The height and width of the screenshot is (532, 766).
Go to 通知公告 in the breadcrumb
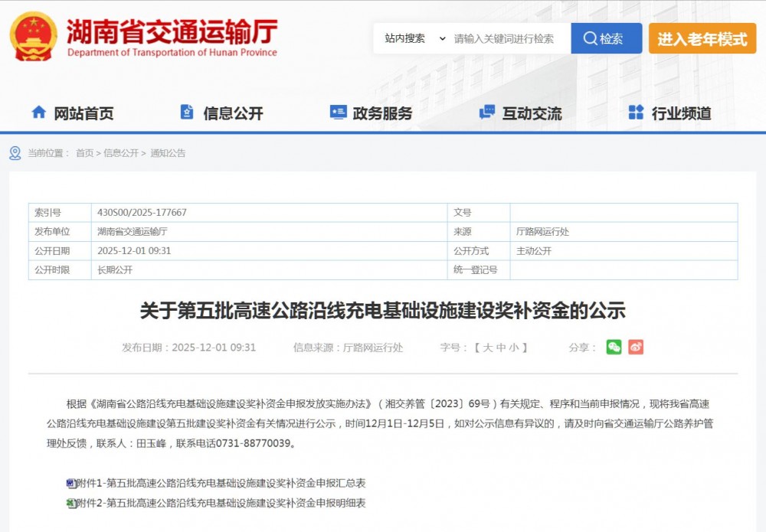pyautogui.click(x=168, y=153)
